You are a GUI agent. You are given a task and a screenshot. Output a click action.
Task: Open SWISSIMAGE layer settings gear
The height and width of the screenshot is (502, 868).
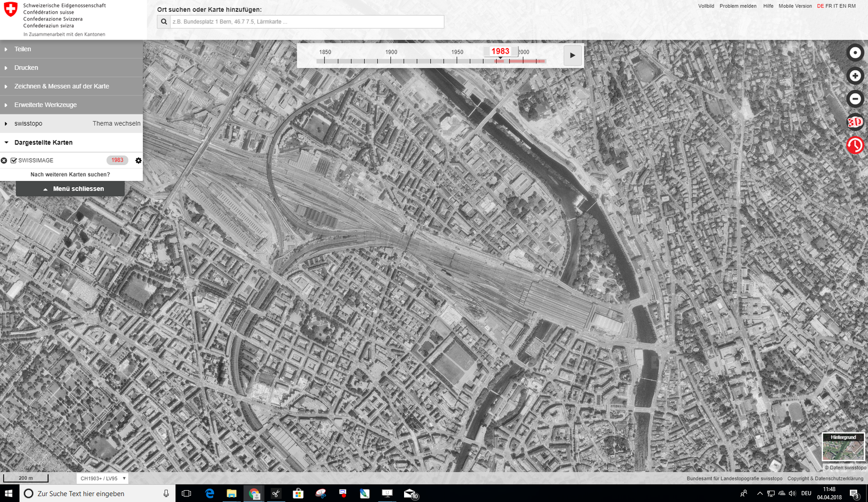point(138,161)
